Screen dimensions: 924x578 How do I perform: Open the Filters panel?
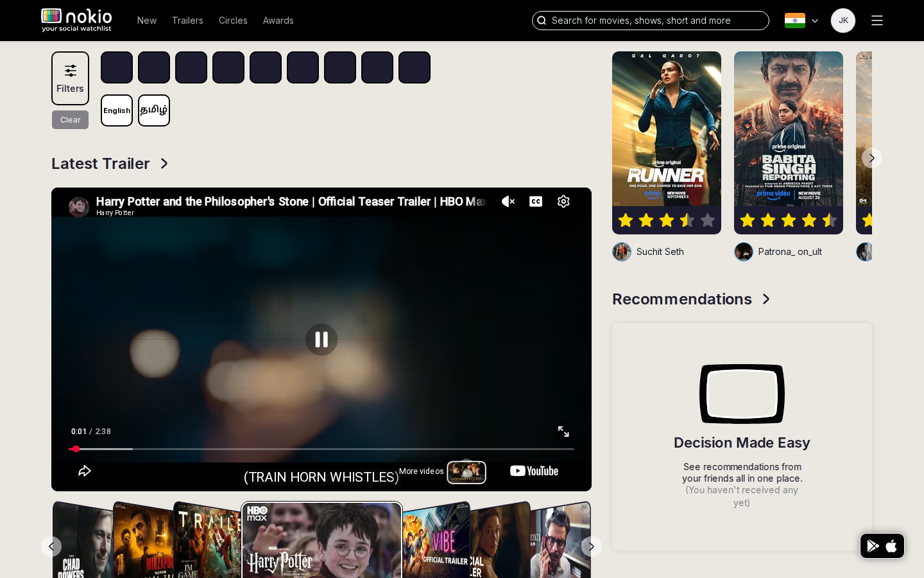[x=70, y=78]
